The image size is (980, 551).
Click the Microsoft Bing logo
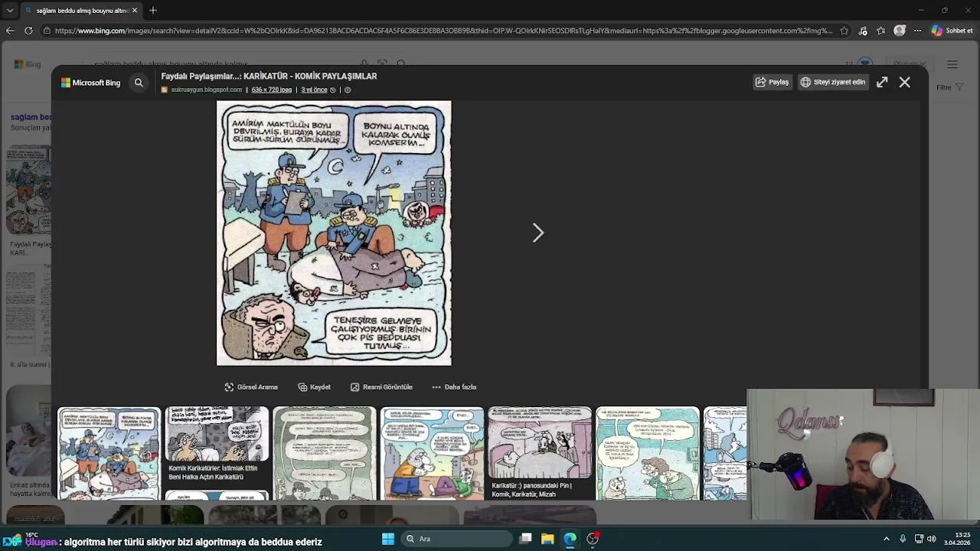click(x=91, y=83)
